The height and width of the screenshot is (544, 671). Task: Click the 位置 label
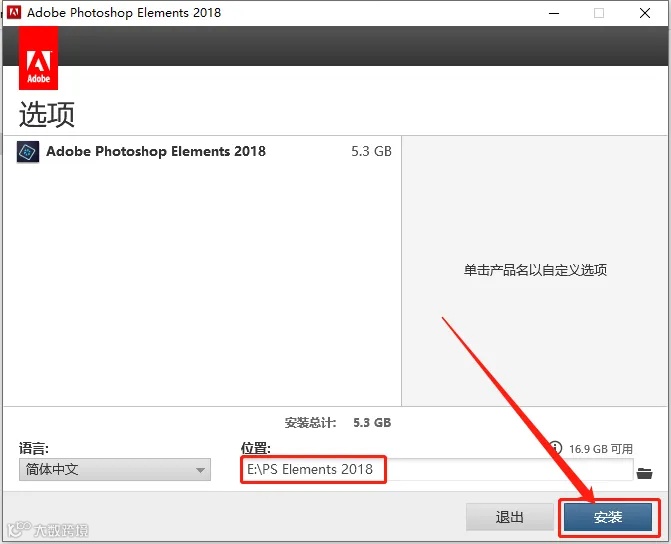(x=255, y=448)
